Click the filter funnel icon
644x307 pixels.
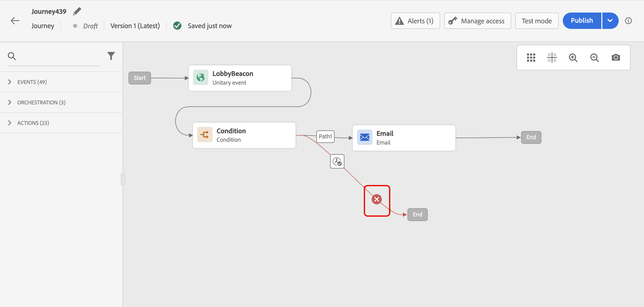click(x=111, y=56)
